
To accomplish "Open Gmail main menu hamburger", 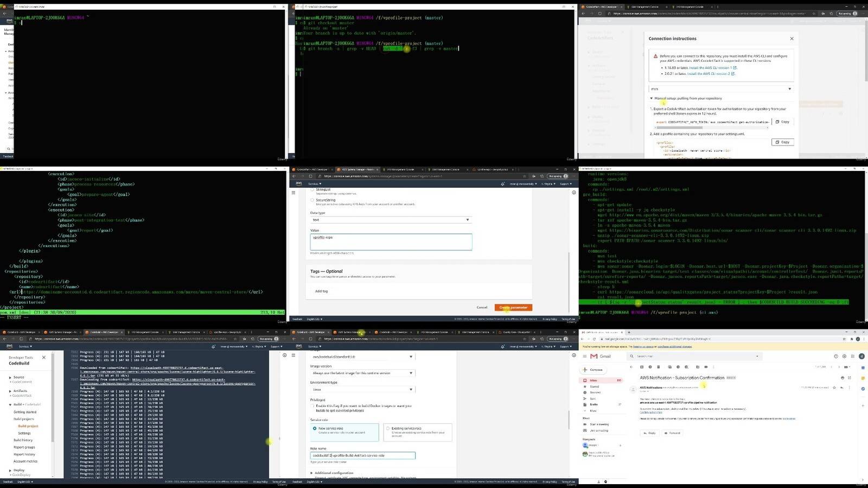I will tap(585, 356).
